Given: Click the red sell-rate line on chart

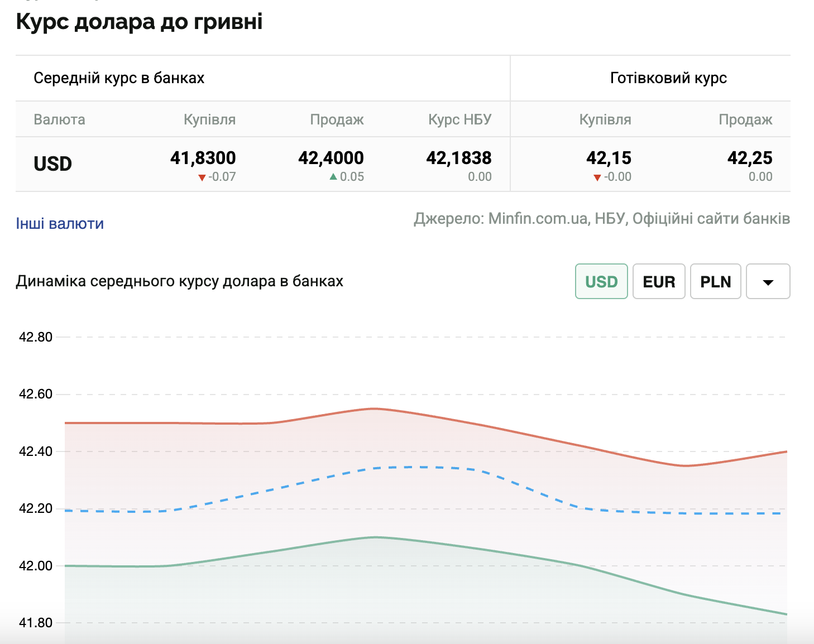Looking at the screenshot, I should click(375, 409).
